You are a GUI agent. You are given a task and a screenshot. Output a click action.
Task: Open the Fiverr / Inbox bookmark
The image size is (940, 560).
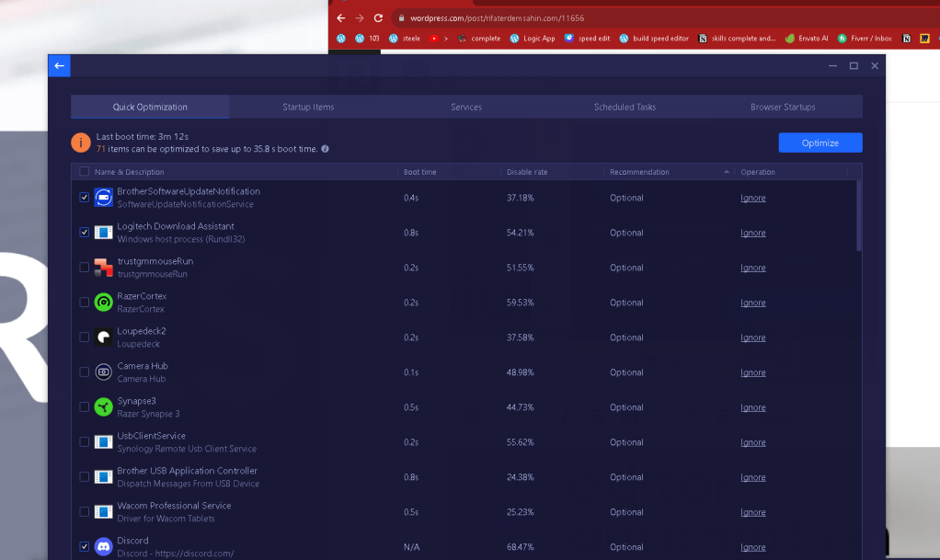coord(865,39)
